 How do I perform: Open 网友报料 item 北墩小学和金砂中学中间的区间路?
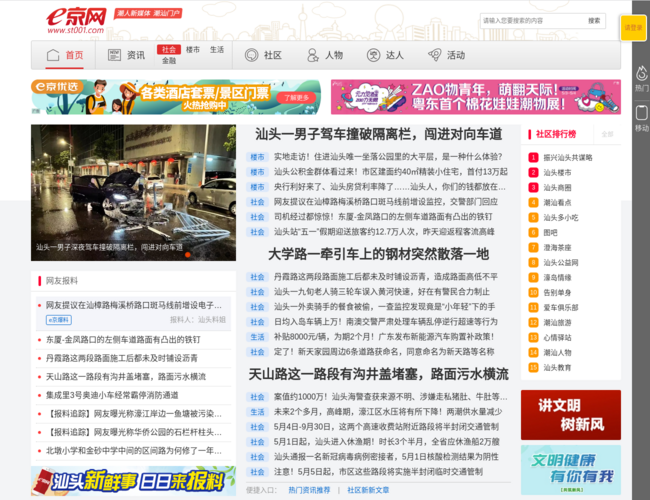[x=133, y=451]
